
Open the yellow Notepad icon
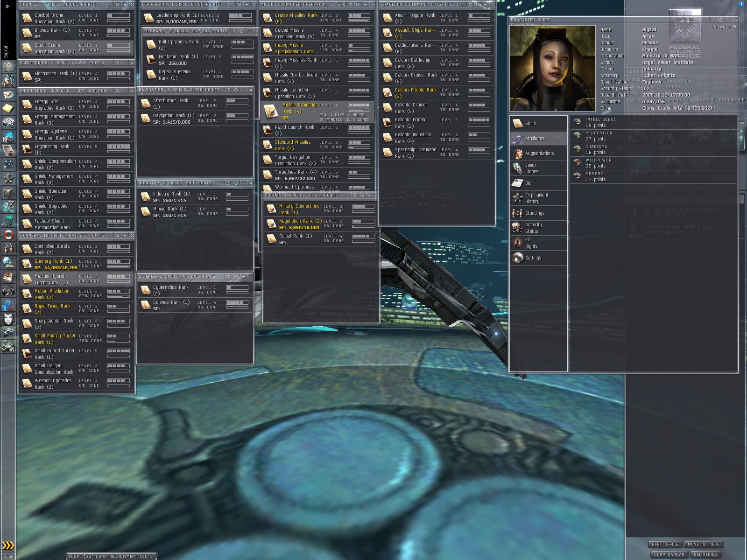coord(8,109)
